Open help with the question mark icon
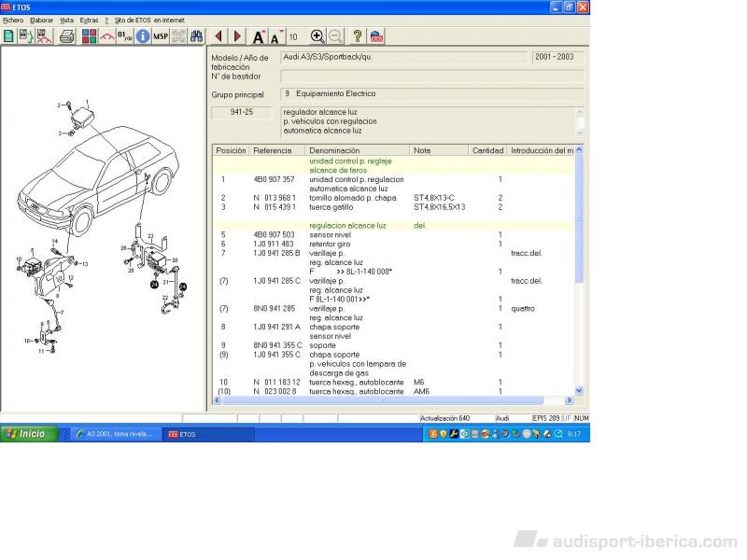 358,36
